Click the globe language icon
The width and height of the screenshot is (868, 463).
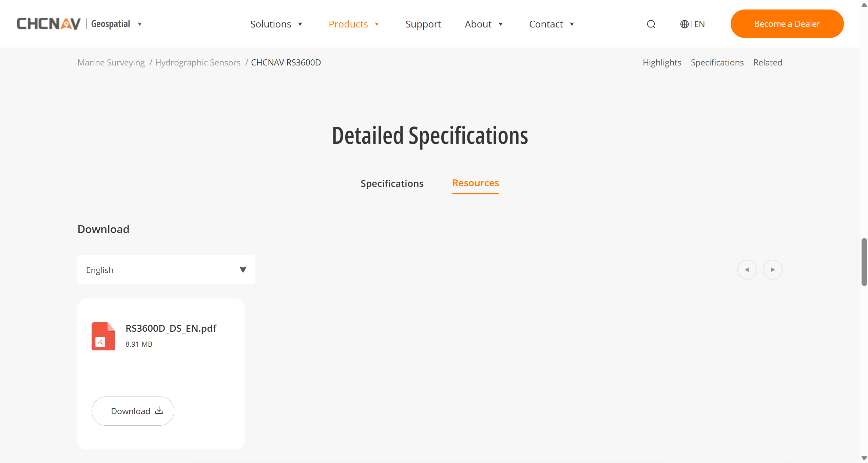pyautogui.click(x=684, y=24)
